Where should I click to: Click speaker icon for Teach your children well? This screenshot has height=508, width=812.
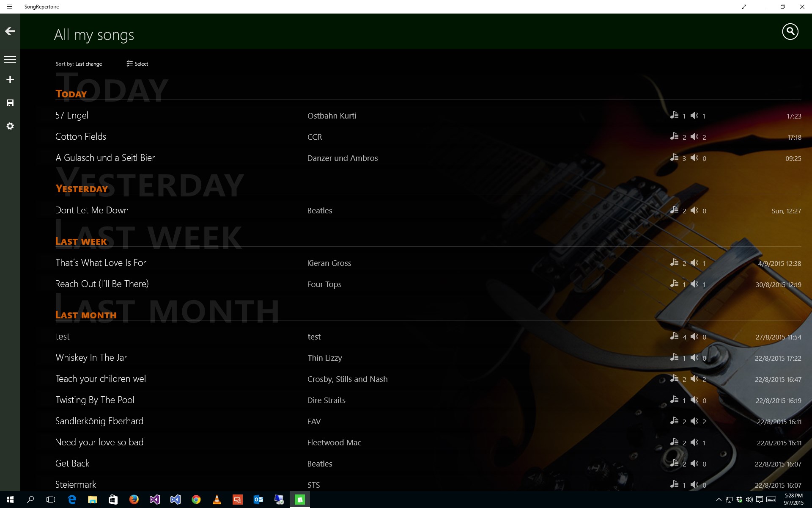pyautogui.click(x=694, y=378)
